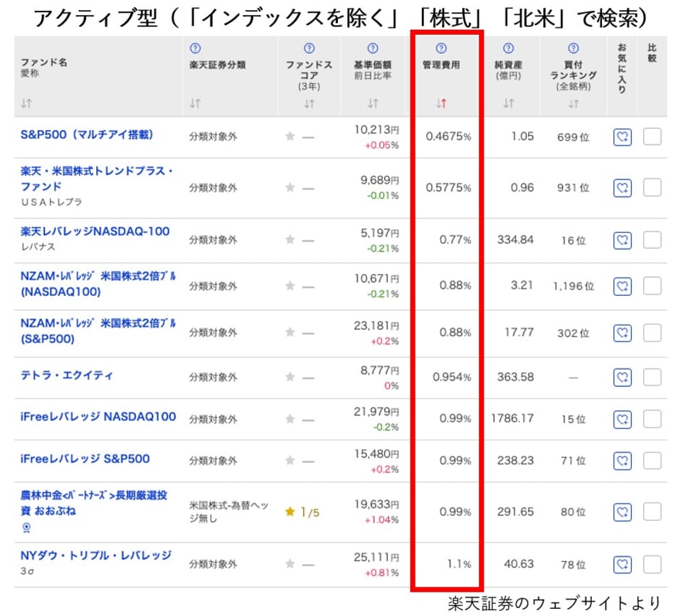Favorite iFreeレバレッジ S&P500 heart icon

[622, 461]
